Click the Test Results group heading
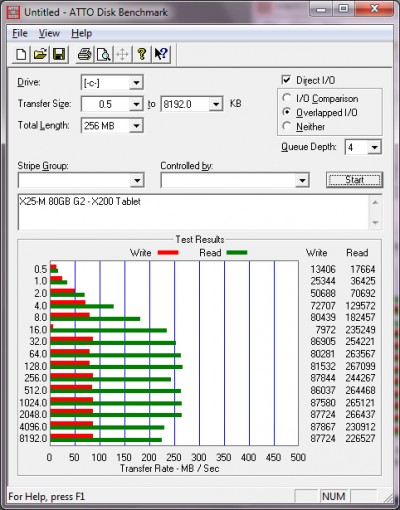This screenshot has width=400, height=510. [200, 239]
